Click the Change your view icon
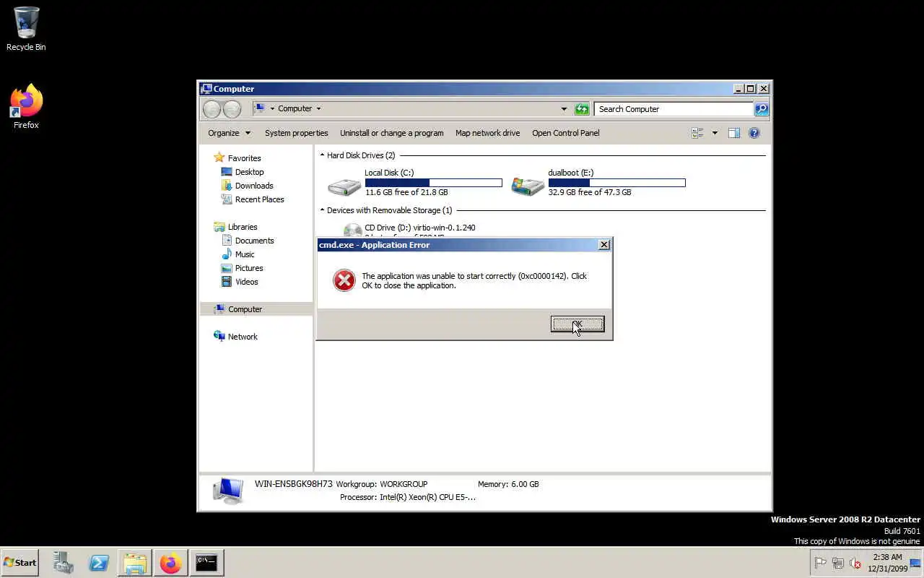Screen dimensions: 924x578 coord(697,133)
